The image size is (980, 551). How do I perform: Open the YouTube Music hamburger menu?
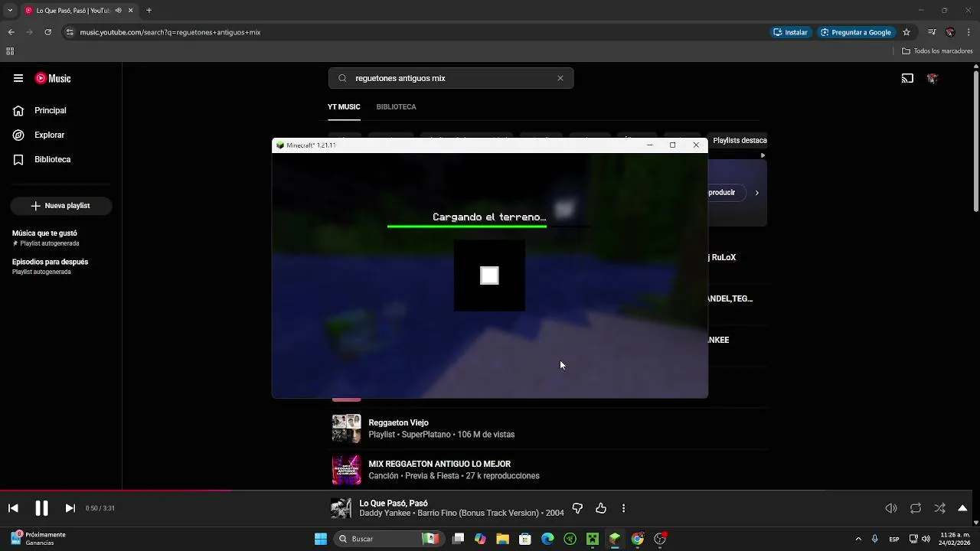(x=18, y=78)
